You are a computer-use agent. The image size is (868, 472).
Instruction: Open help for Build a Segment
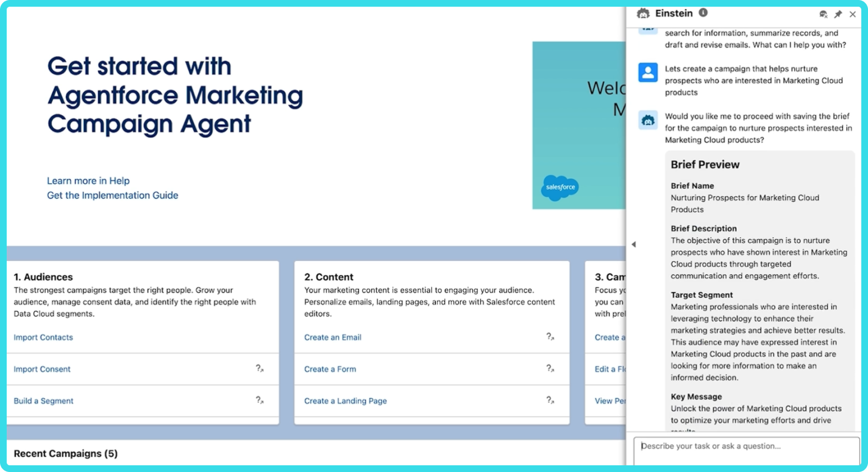260,400
